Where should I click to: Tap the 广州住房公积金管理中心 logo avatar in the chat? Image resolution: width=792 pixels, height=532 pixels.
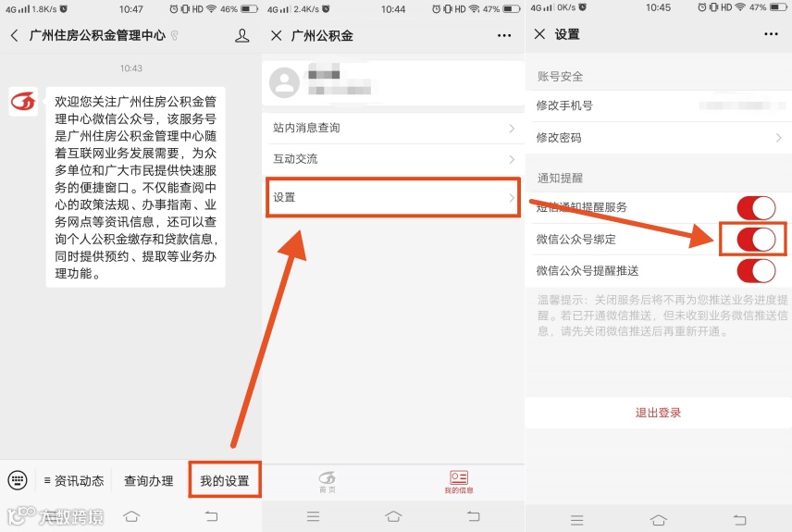(x=23, y=102)
